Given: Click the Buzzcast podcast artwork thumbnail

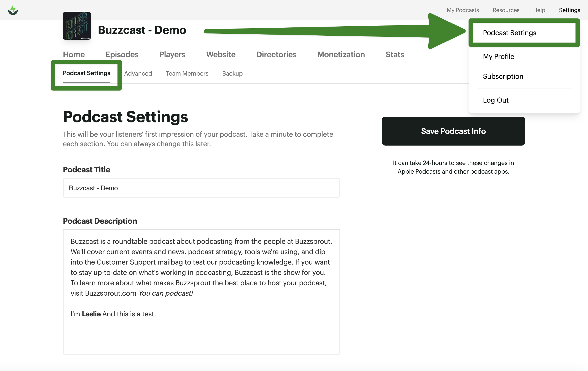Looking at the screenshot, I should (x=77, y=26).
